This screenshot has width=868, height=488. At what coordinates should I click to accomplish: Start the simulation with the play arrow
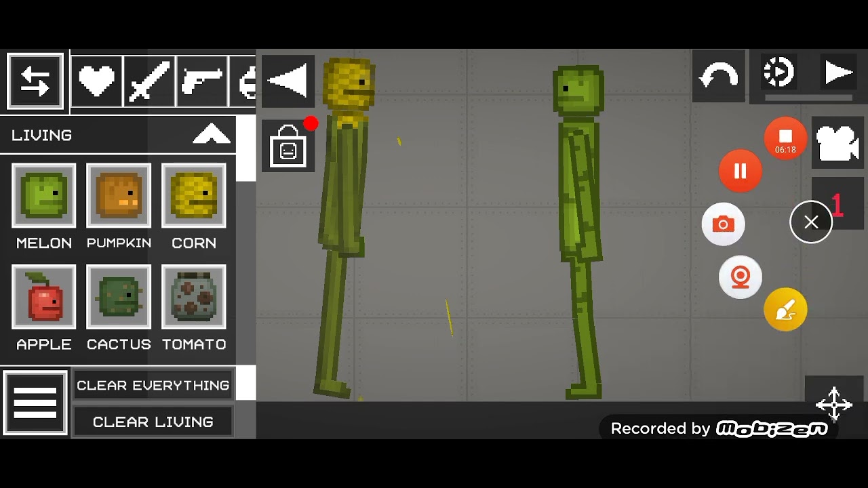[x=838, y=72]
